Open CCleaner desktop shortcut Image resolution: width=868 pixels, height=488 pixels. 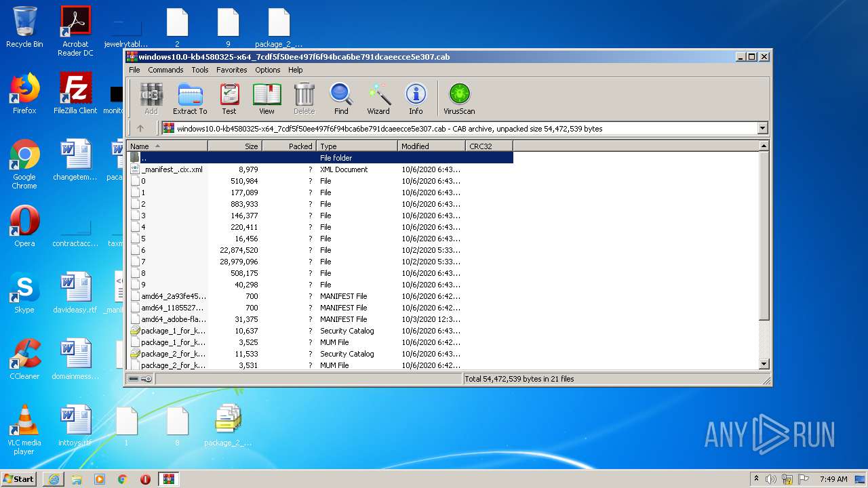24,359
